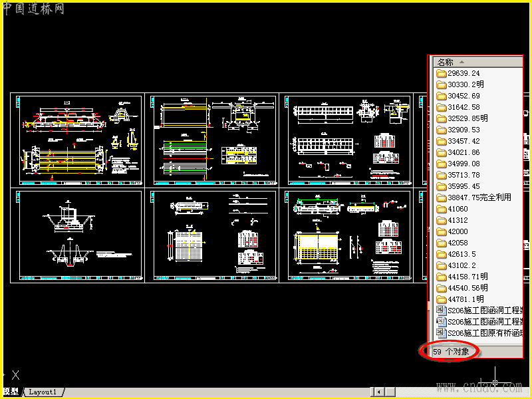532x399 pixels.
Task: Click the sort arrow next to 名称
Action: (x=462, y=62)
